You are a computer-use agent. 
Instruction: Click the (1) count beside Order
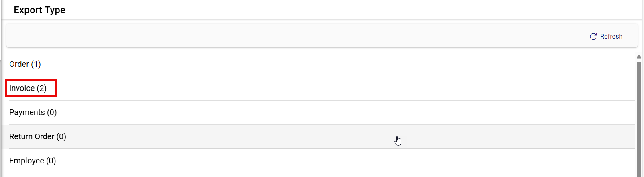point(36,64)
